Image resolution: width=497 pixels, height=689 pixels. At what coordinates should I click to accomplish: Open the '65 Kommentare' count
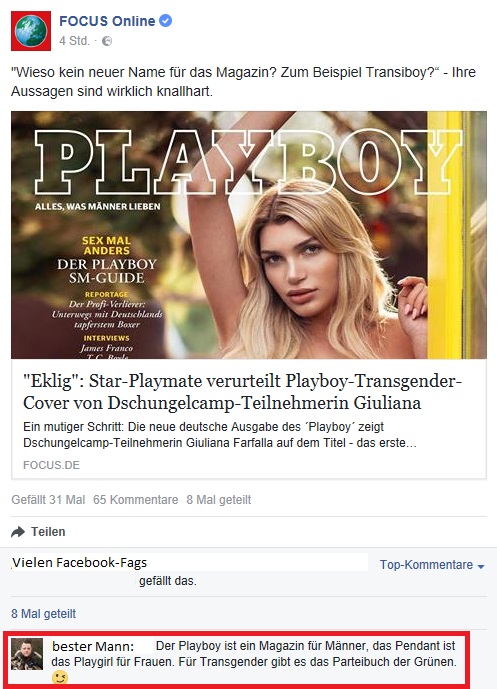click(136, 500)
